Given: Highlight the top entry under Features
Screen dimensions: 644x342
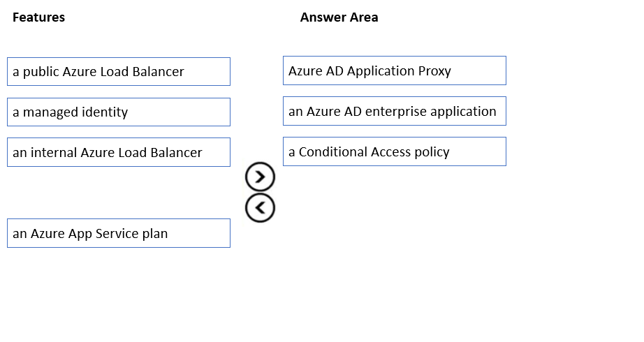Looking at the screenshot, I should 119,72.
